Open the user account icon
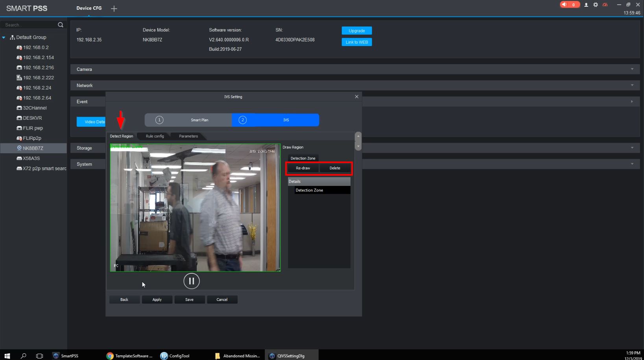This screenshot has width=644, height=360. [586, 5]
